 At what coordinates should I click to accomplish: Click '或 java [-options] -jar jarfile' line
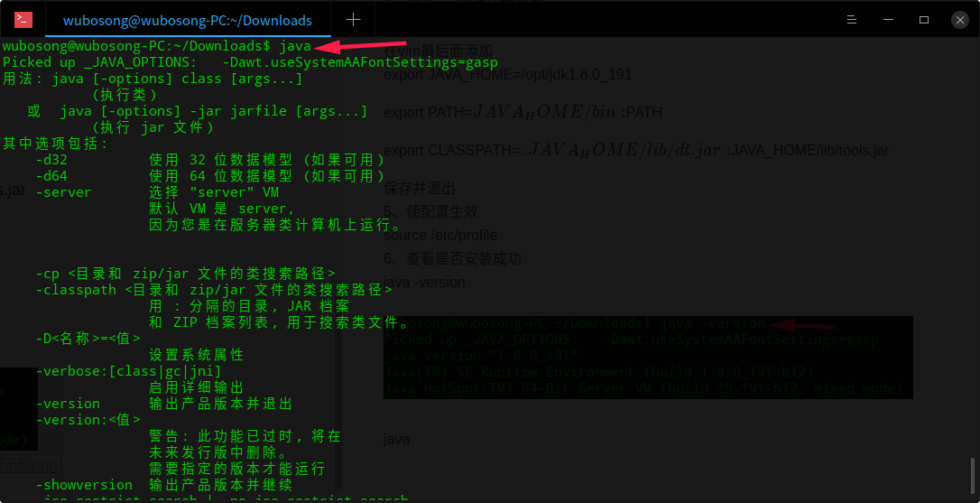click(198, 111)
